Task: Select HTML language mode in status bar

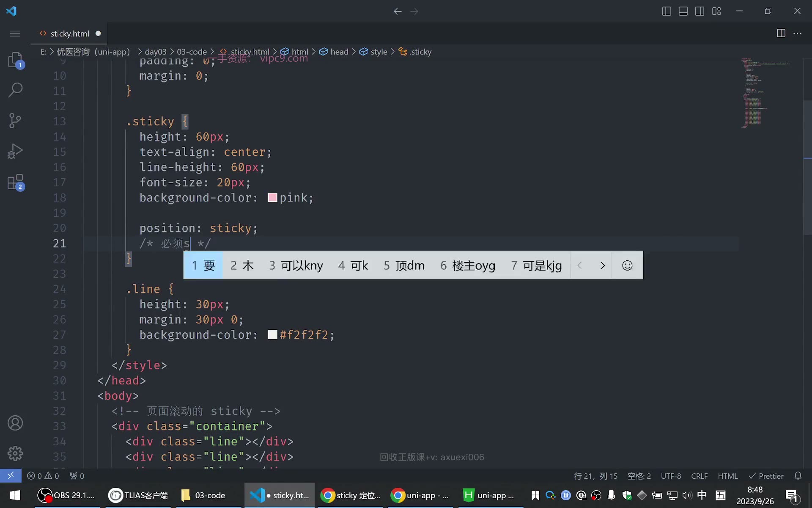Action: pyautogui.click(x=728, y=476)
